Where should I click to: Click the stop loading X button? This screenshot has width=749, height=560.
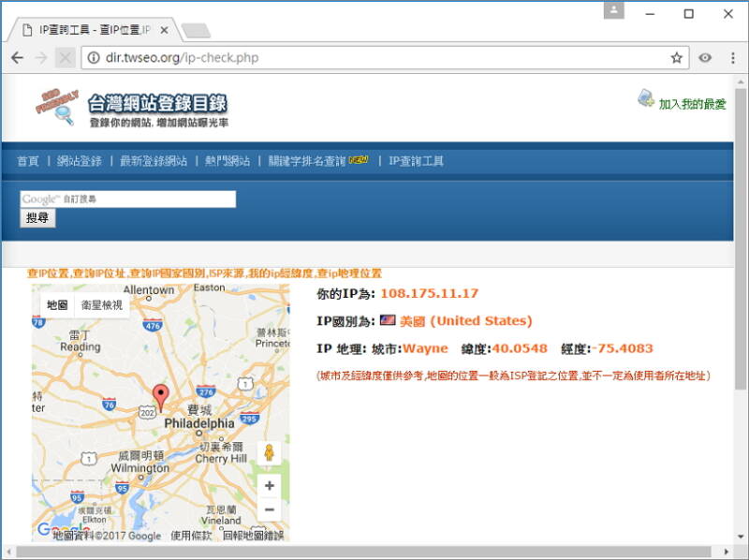(65, 58)
